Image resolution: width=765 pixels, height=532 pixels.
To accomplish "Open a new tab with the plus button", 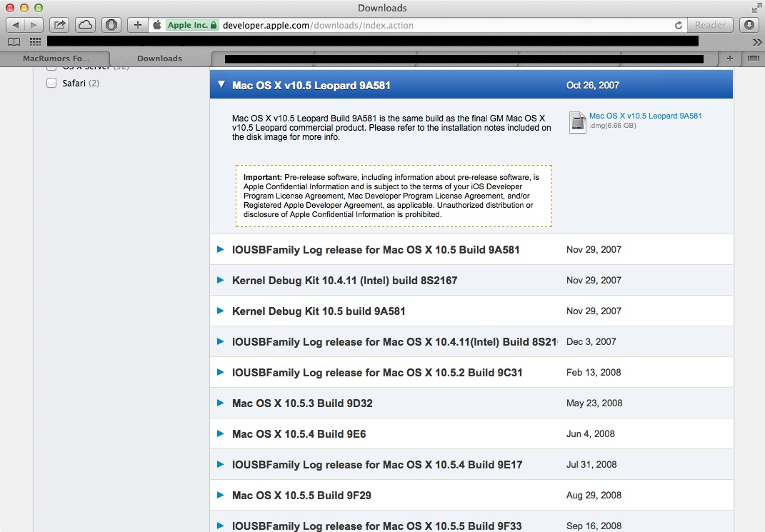I will [730, 59].
